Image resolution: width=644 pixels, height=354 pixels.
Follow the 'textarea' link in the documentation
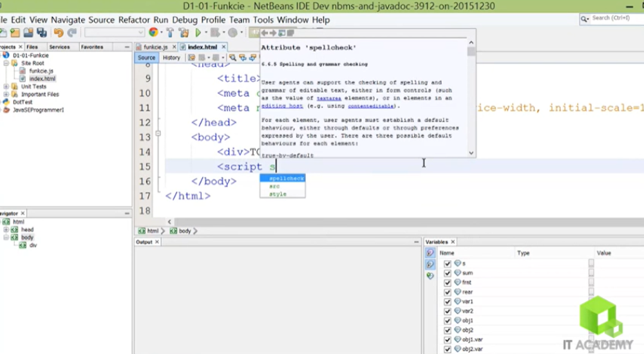329,98
